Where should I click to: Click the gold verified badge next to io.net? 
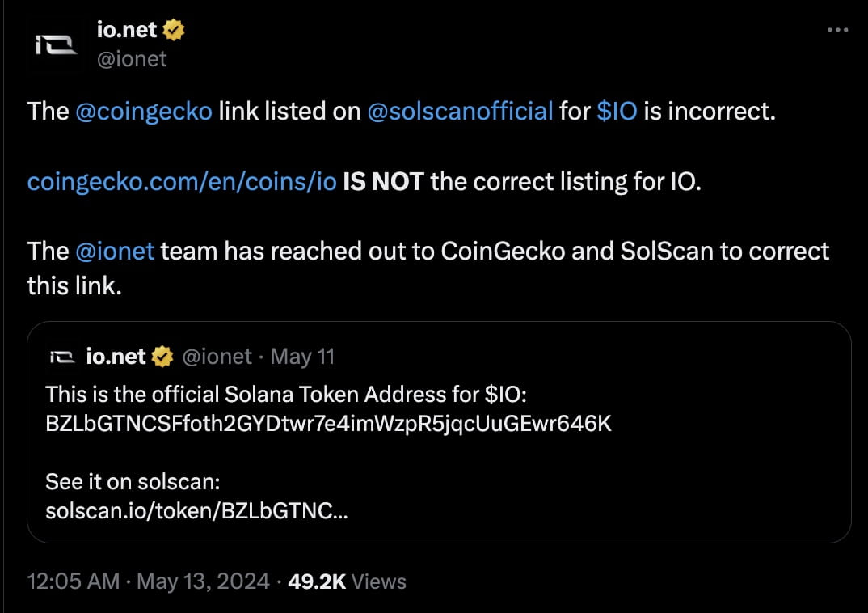(172, 29)
